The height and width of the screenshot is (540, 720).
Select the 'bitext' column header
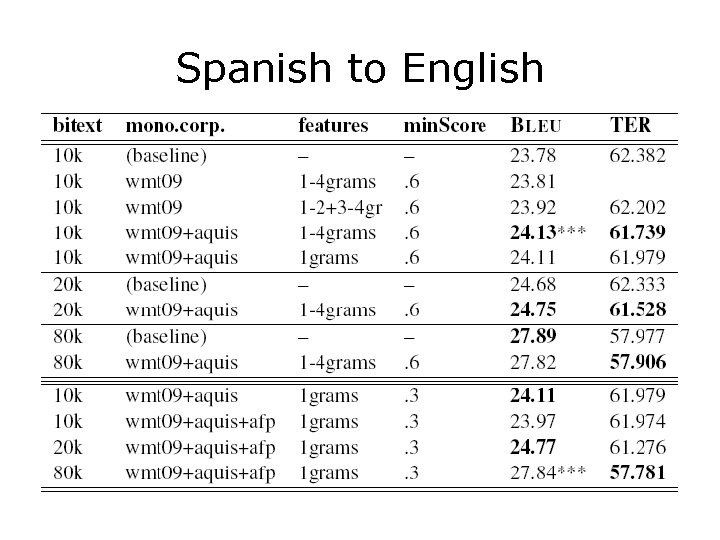pyautogui.click(x=77, y=125)
